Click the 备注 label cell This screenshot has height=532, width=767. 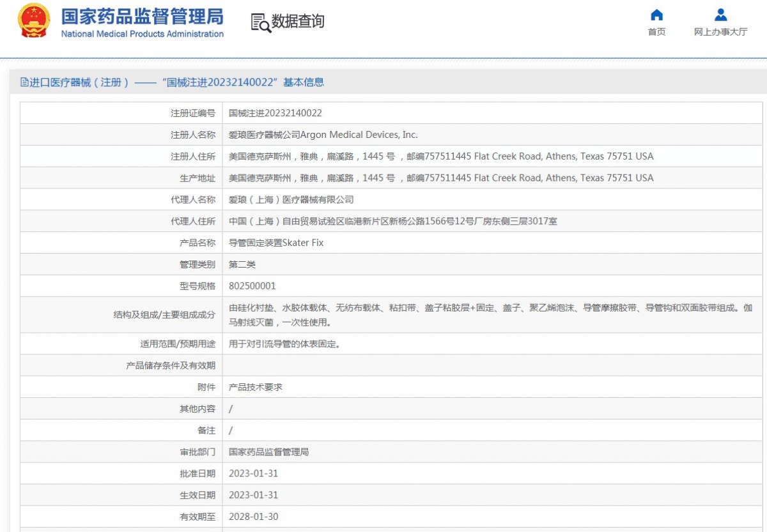(x=121, y=430)
